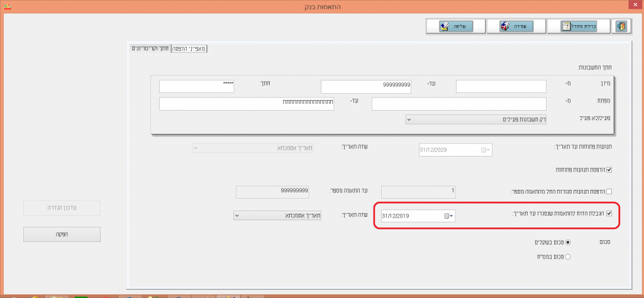
Task: Select the סכום בשקלים radio button
Action: coord(568,242)
